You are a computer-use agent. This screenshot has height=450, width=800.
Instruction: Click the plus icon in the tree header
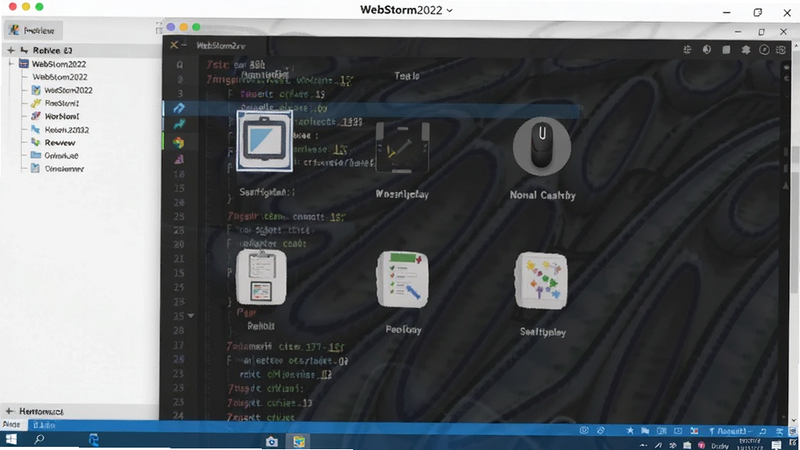11,50
